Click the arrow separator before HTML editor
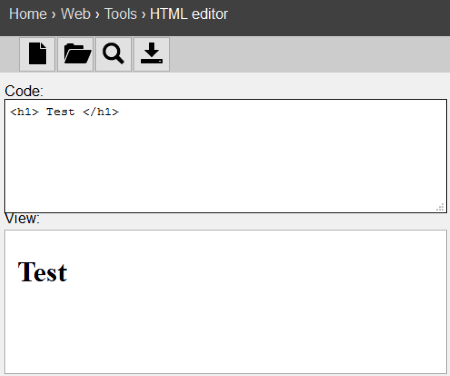450x376 pixels. coord(143,15)
